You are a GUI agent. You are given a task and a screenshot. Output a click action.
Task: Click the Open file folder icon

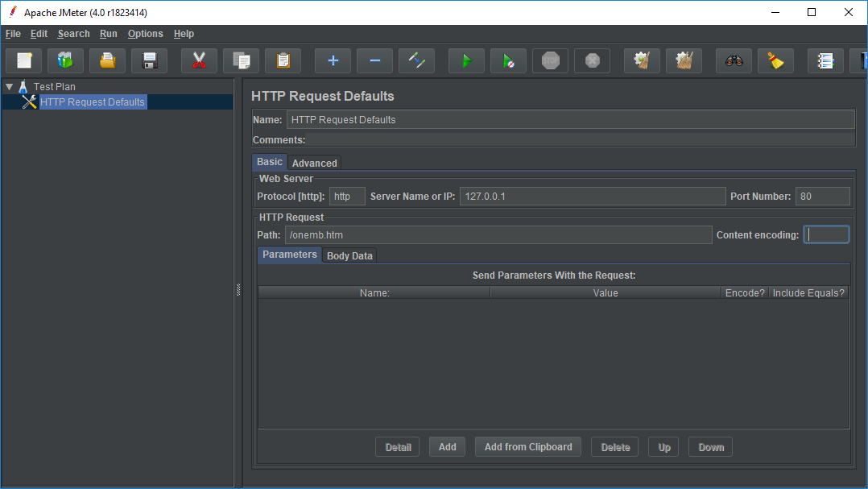(108, 60)
